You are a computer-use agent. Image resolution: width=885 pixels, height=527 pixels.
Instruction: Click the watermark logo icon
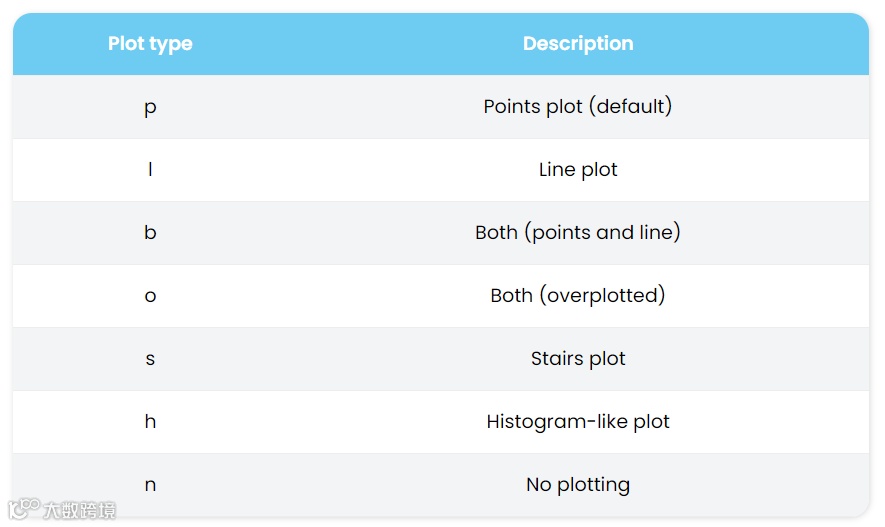point(24,509)
